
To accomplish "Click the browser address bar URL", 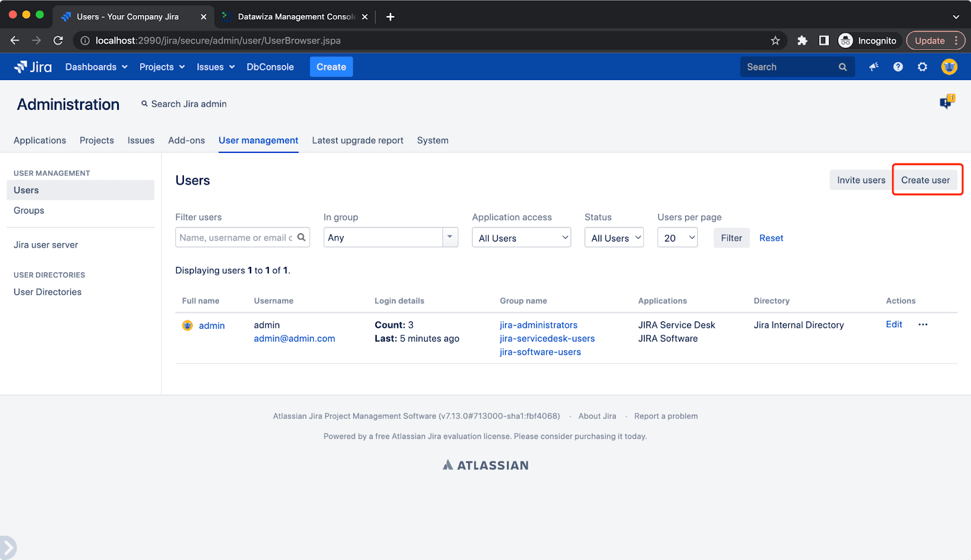I will tap(218, 41).
